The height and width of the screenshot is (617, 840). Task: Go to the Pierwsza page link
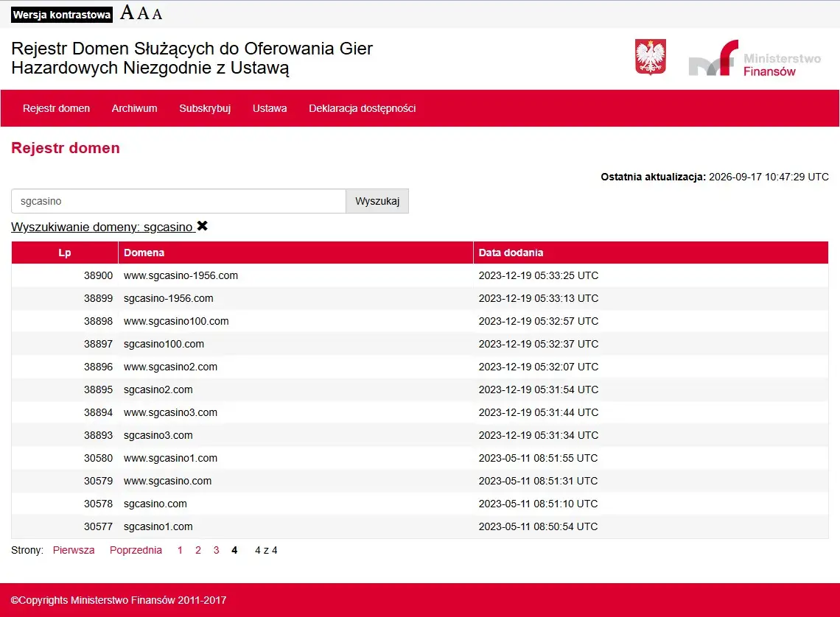74,550
